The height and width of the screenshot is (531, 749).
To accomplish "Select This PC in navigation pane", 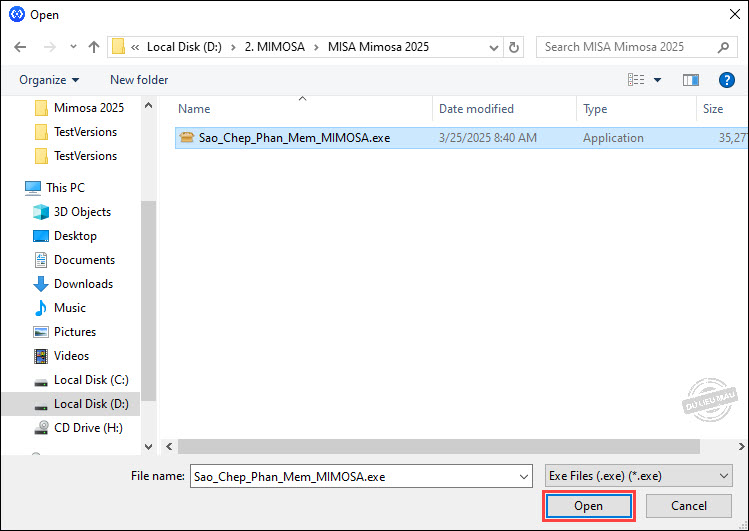I will tap(54, 188).
